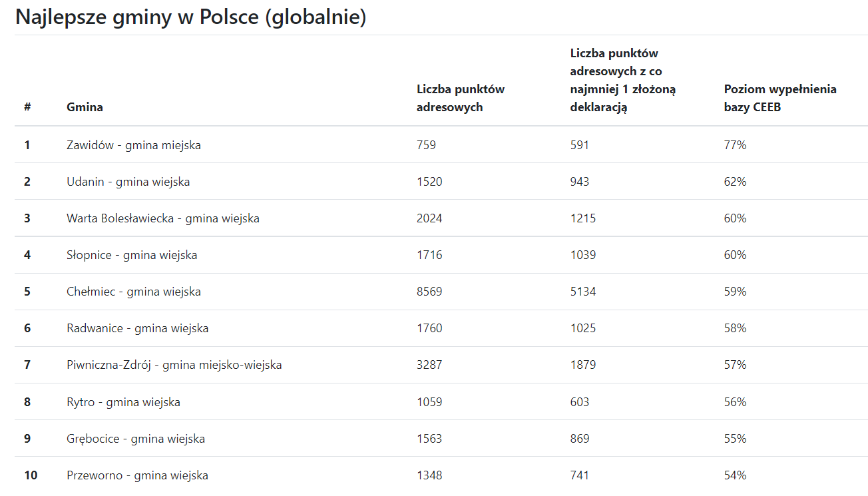Click the 'Gmina' column header

[85, 107]
